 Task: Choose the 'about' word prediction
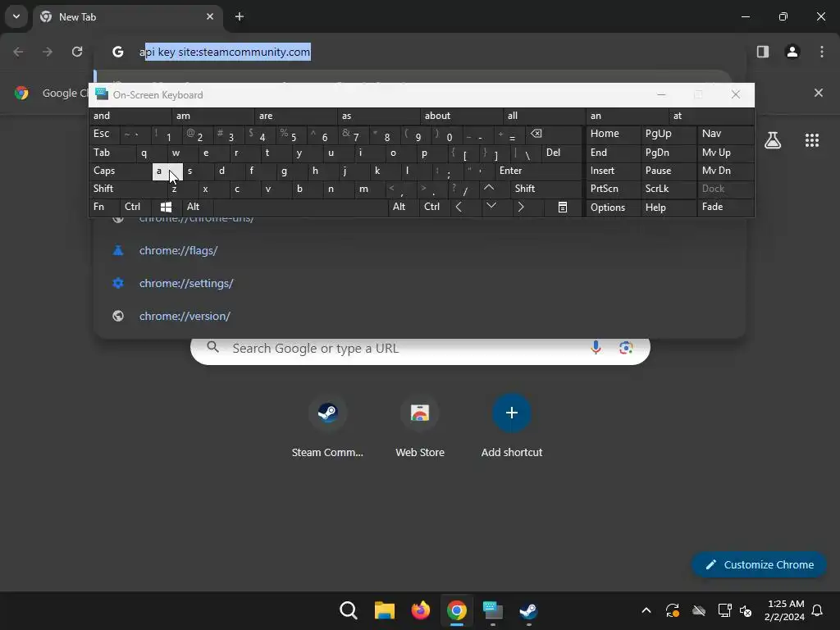pyautogui.click(x=462, y=116)
